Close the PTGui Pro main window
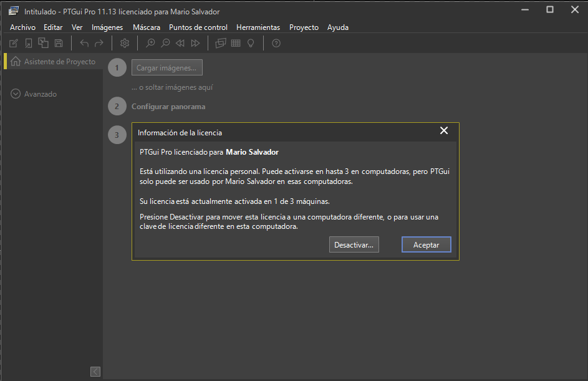Screen dimensions: 588x381 coord(575,10)
